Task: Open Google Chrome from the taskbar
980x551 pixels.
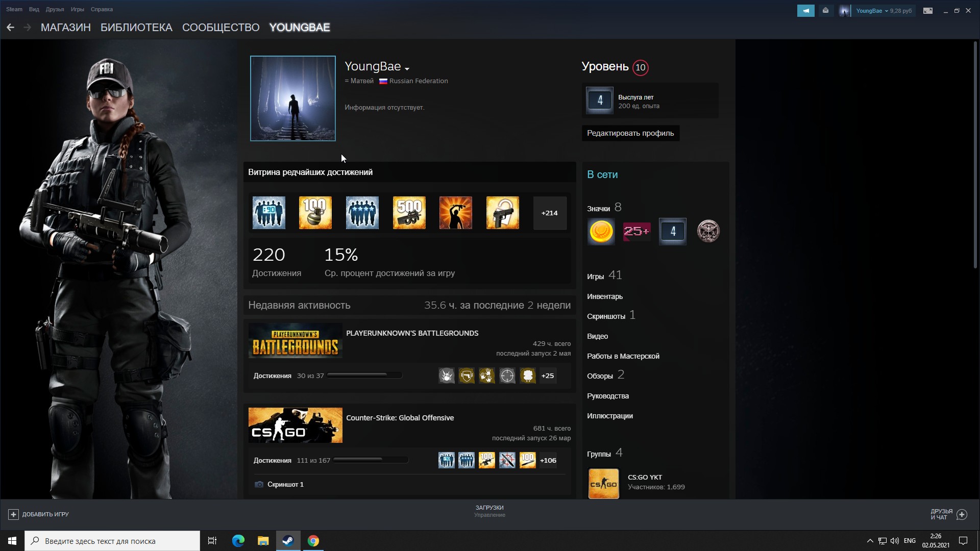Action: (x=313, y=541)
